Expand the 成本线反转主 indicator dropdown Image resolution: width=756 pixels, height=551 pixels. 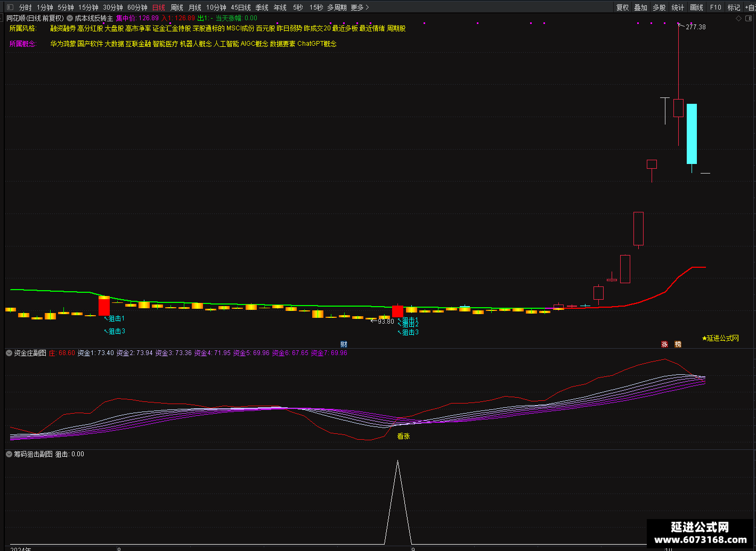70,18
